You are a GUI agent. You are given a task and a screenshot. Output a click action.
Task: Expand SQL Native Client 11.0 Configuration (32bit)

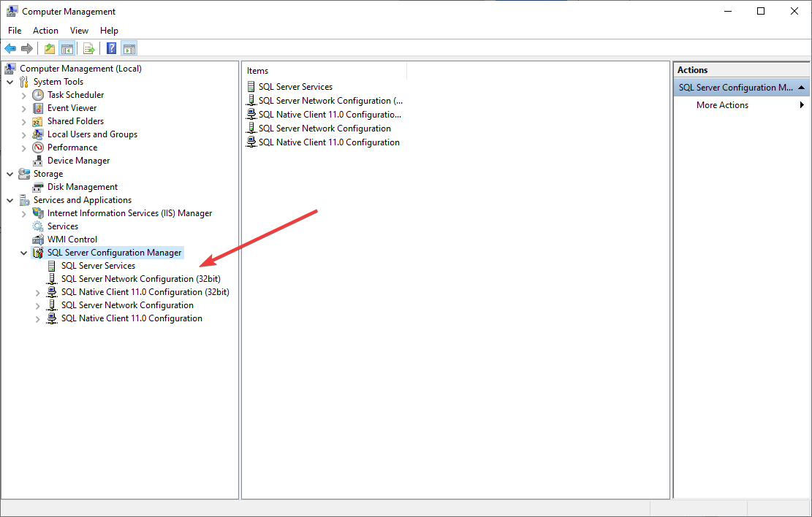point(37,292)
